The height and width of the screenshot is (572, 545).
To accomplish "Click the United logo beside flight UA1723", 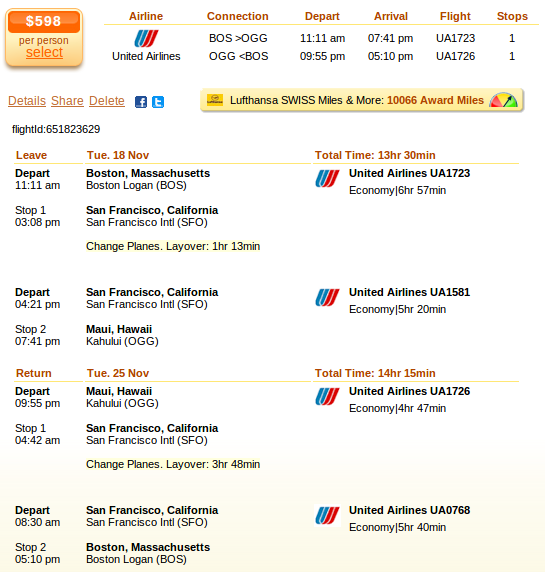I will click(328, 179).
